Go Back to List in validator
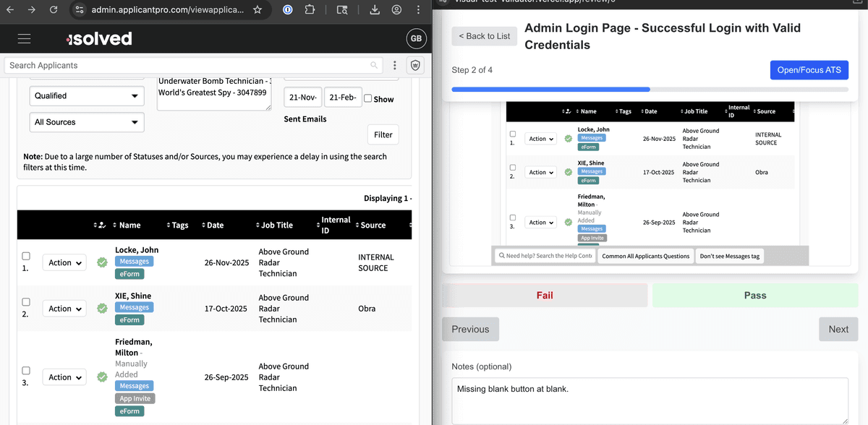 [485, 36]
